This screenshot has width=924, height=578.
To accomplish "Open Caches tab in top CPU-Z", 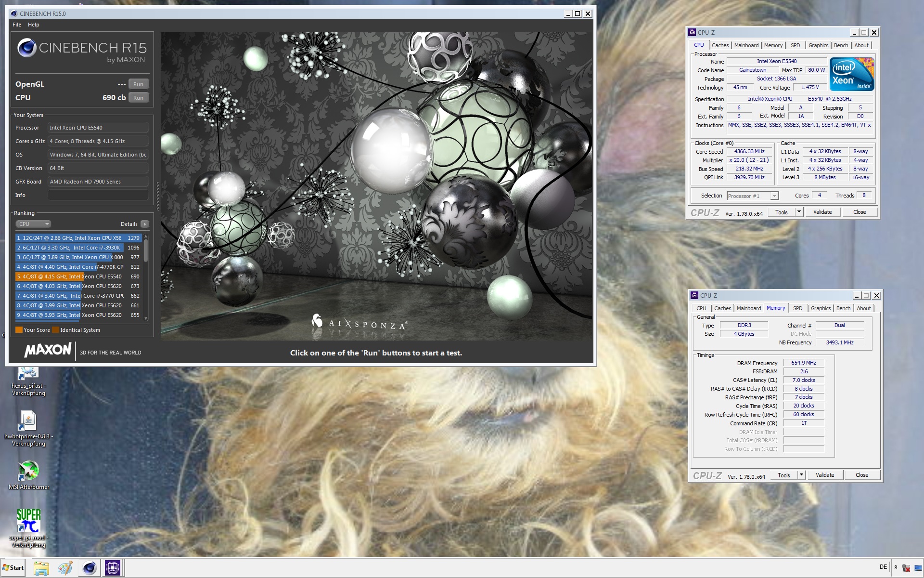I will (x=720, y=45).
